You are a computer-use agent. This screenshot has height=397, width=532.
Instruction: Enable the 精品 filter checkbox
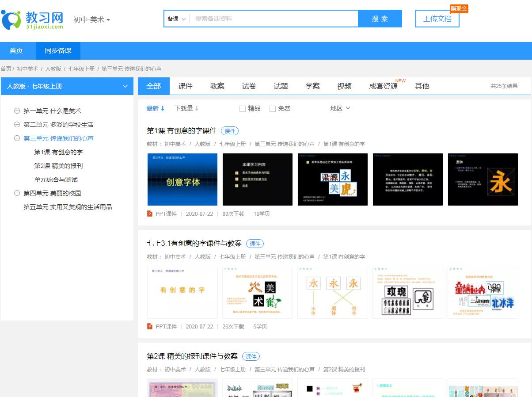click(x=242, y=108)
